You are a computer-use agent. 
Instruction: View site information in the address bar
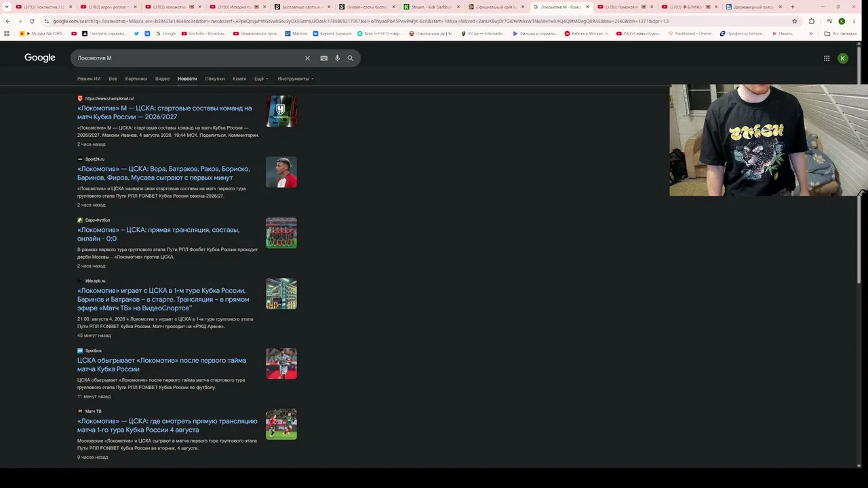pos(46,21)
